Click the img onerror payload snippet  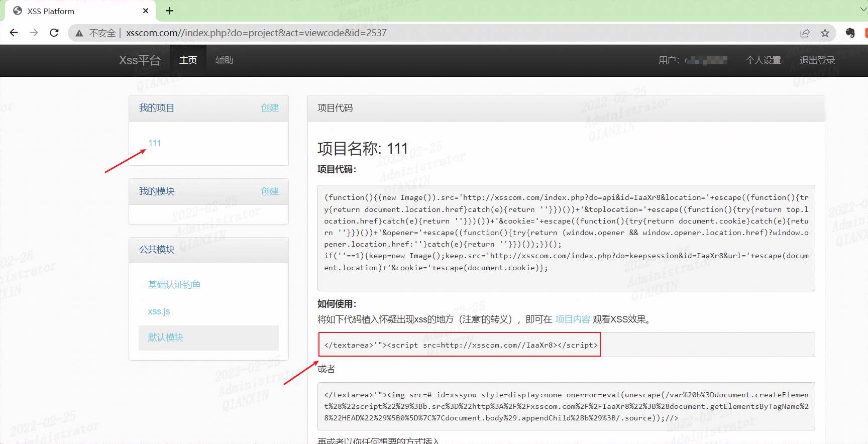566,406
